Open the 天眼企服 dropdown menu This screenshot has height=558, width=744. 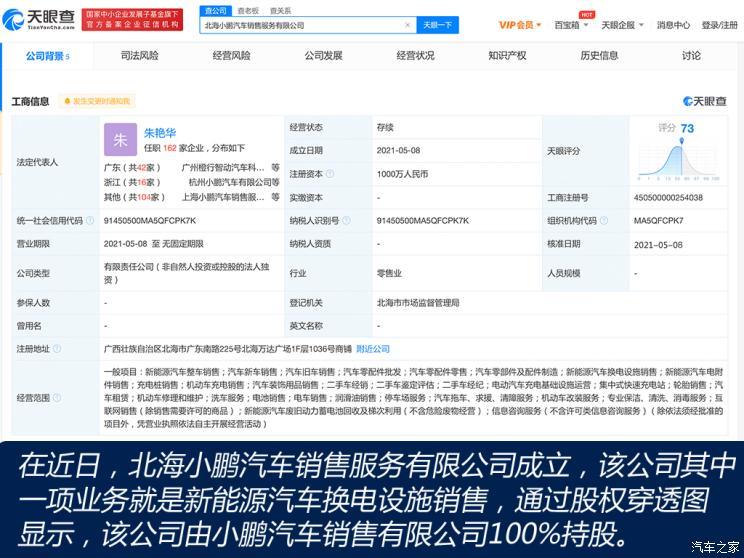(x=622, y=25)
